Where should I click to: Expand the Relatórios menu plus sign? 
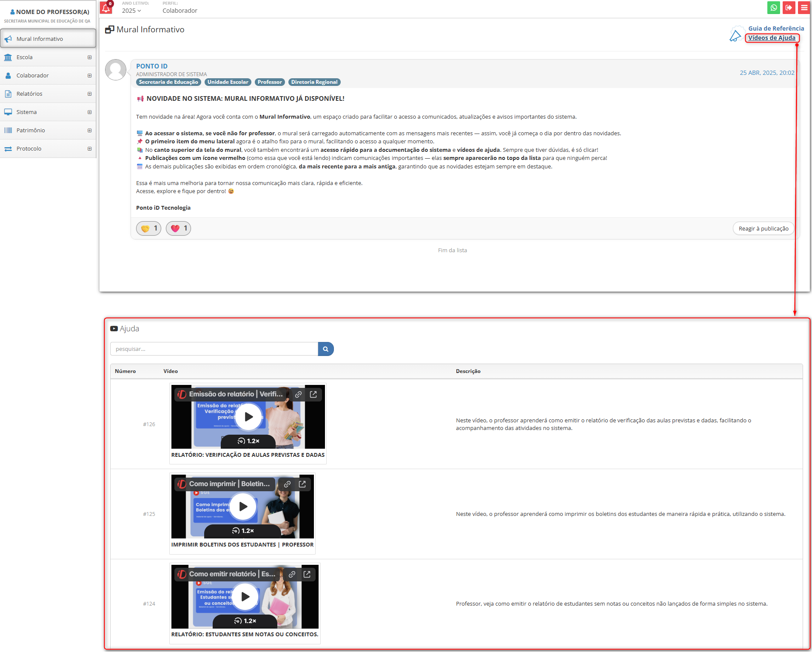point(89,94)
